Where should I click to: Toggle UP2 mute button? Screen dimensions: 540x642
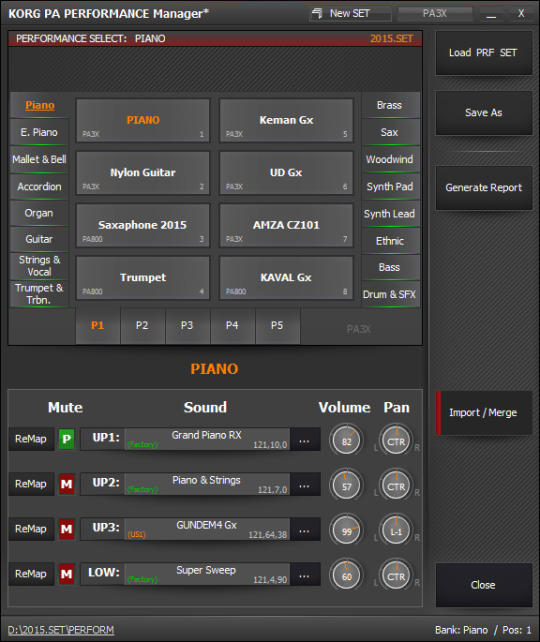pos(66,484)
